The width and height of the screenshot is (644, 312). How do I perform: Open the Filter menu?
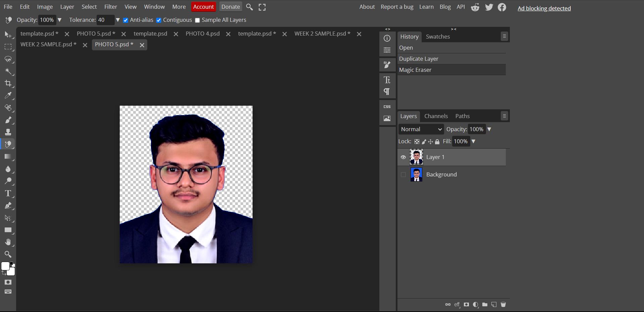110,7
